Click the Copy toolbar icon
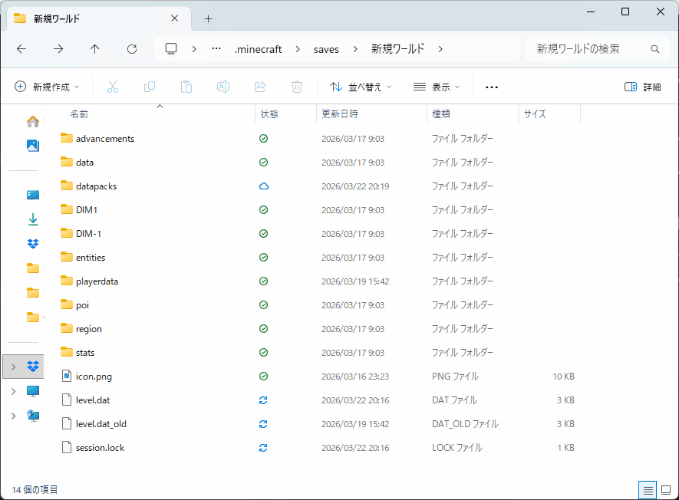679x500 pixels. click(149, 87)
